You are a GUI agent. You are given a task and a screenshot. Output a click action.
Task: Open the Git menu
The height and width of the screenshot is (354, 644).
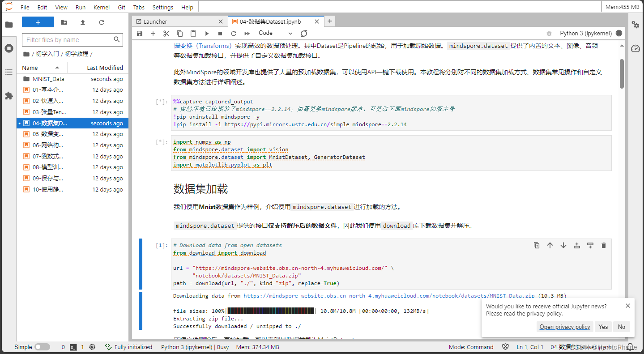122,7
